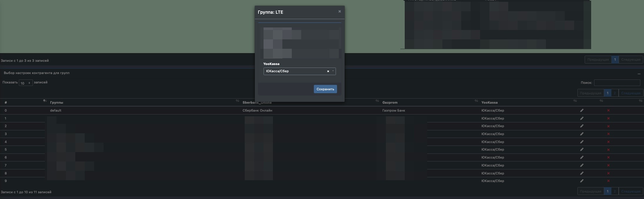Screen dimensions: 644x199
Task: Go to page 2 in bottom pagination
Action: coord(615,191)
